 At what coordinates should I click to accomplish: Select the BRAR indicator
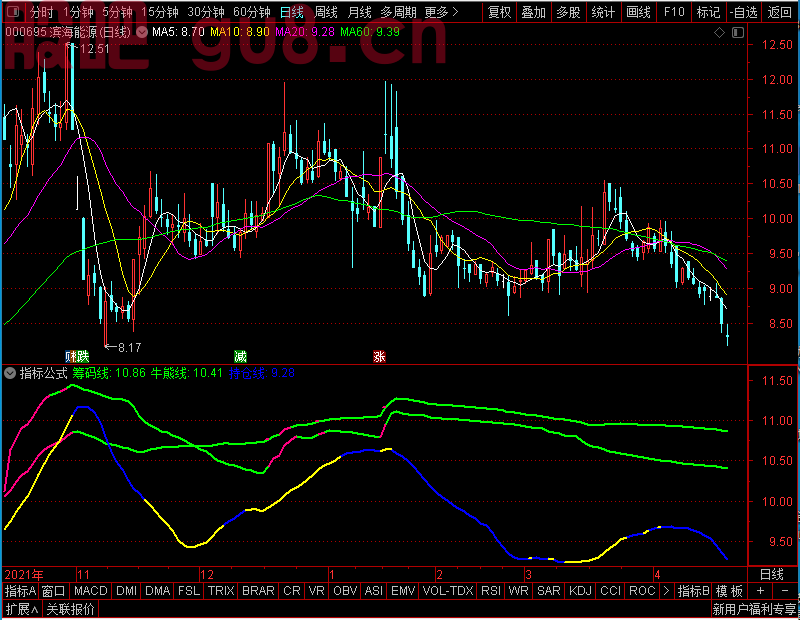coord(258,591)
